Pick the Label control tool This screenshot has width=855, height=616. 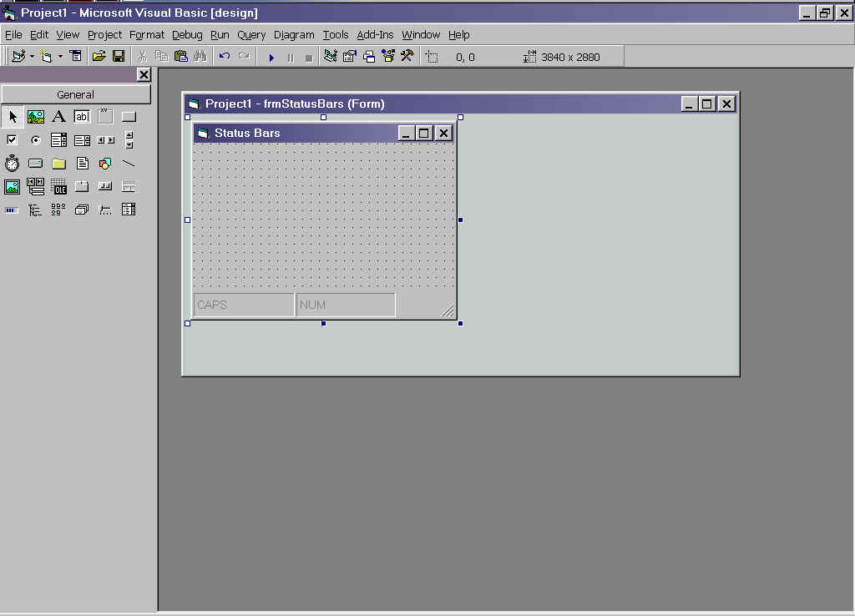tap(58, 117)
